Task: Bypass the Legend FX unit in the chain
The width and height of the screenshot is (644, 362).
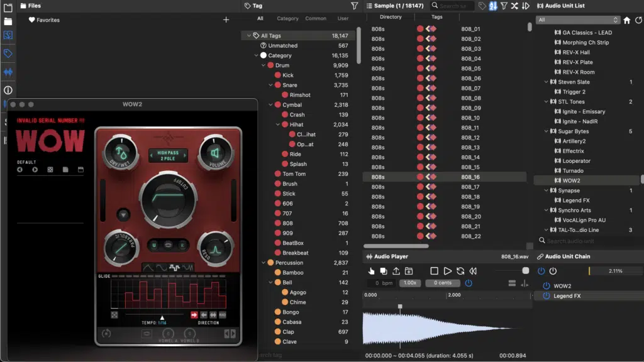Action: point(547,296)
